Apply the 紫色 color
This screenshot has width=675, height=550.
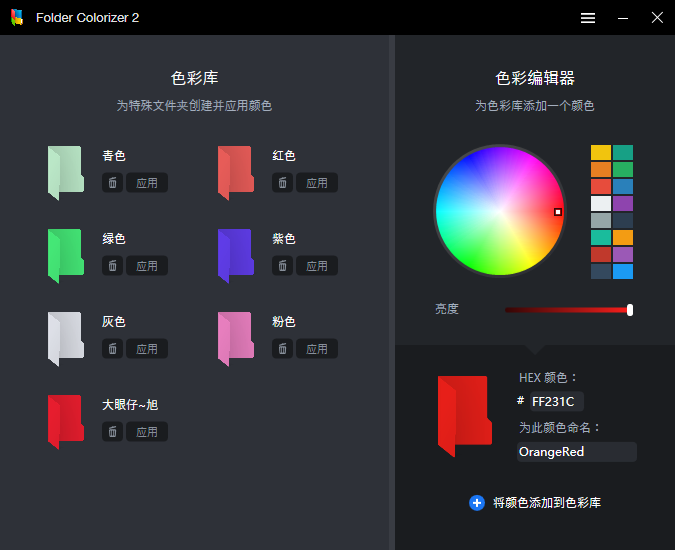317,266
